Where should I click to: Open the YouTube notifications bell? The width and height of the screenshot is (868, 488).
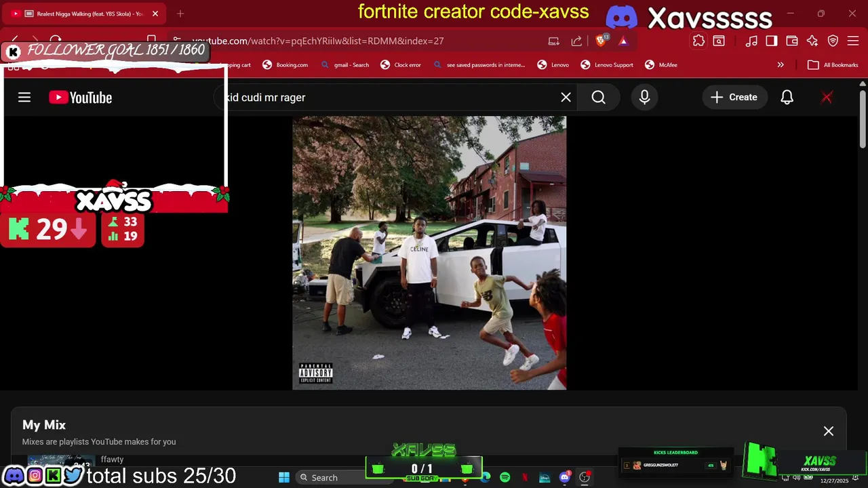[x=787, y=98]
